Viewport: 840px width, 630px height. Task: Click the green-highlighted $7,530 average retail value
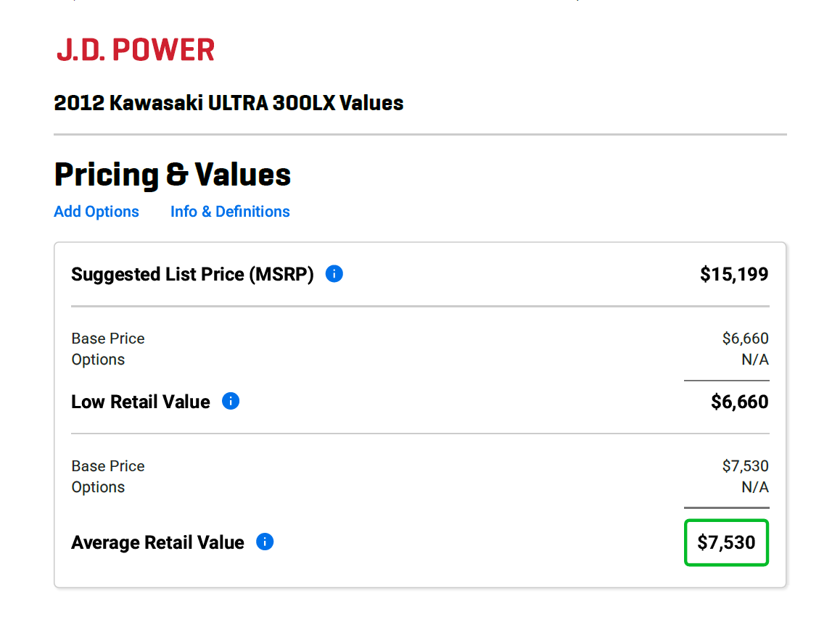(726, 542)
